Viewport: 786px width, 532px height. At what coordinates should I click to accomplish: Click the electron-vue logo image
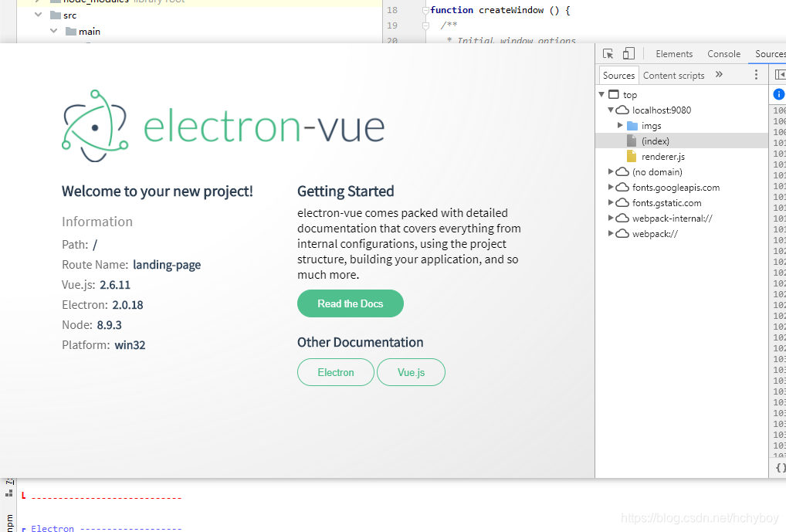(x=223, y=126)
